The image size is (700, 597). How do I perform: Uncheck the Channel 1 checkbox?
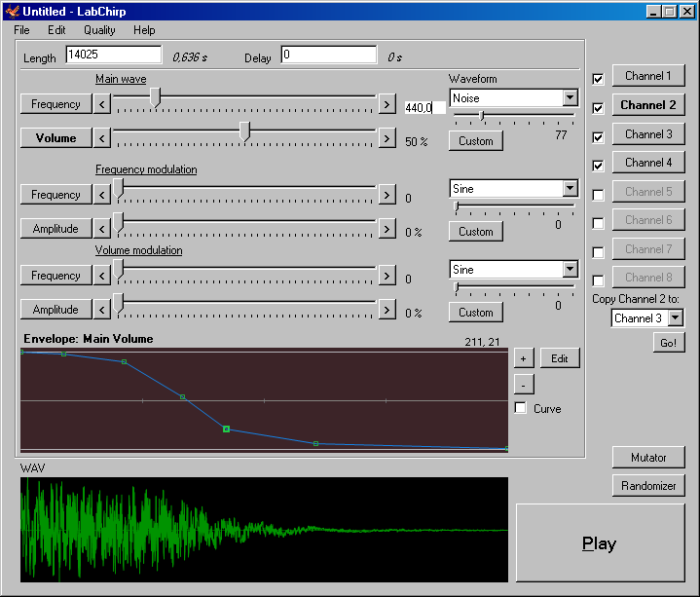click(x=598, y=79)
